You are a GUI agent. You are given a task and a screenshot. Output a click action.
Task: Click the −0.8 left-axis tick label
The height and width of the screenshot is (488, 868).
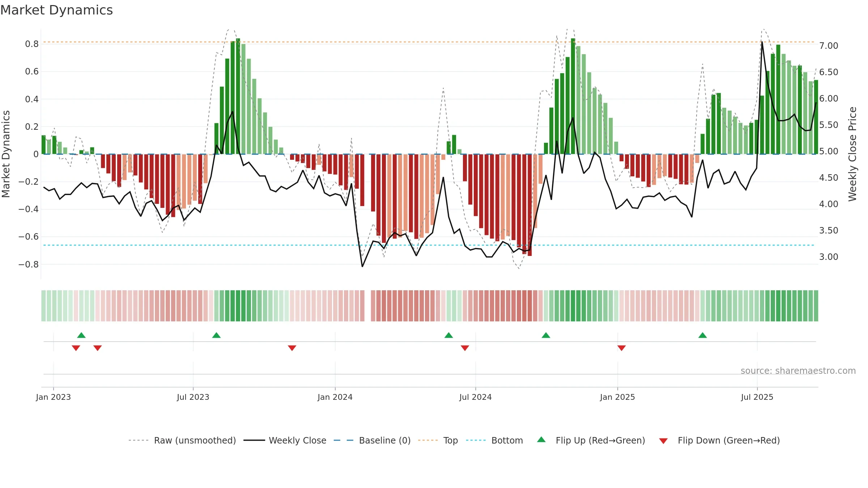coord(29,265)
